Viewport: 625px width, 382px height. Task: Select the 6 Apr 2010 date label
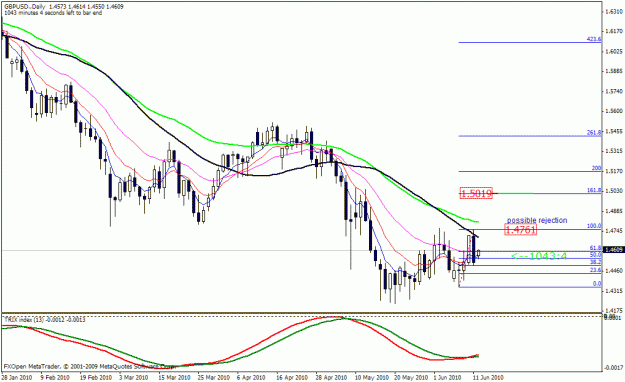pyautogui.click(x=251, y=377)
